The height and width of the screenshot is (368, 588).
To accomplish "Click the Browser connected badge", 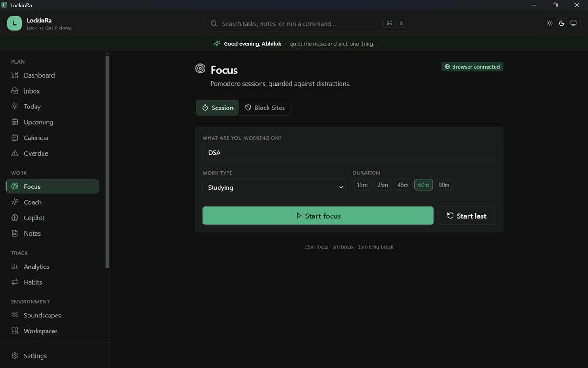I will [472, 66].
